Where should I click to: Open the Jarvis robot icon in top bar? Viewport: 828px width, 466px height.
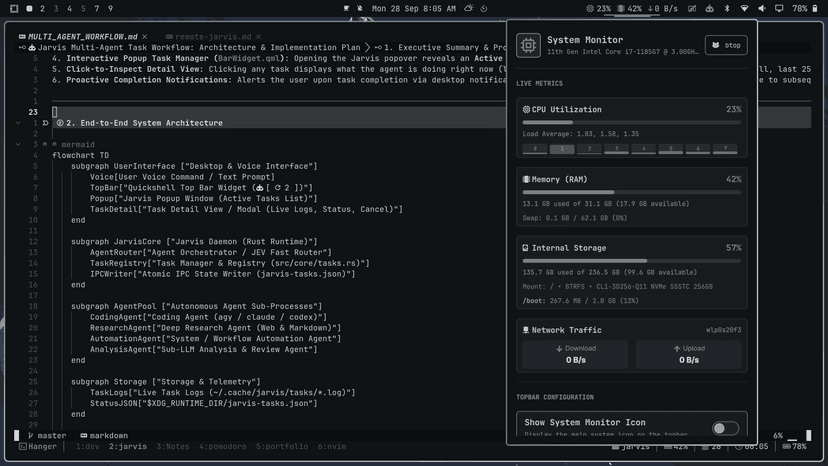point(709,8)
